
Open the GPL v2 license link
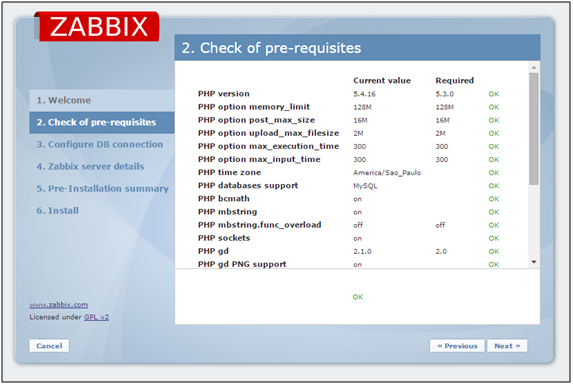(x=96, y=317)
